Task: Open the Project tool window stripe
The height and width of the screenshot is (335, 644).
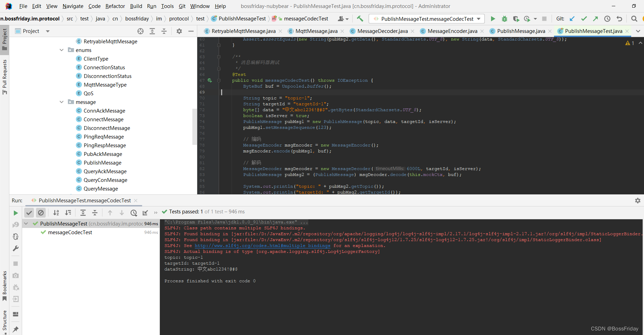Action: (4, 39)
